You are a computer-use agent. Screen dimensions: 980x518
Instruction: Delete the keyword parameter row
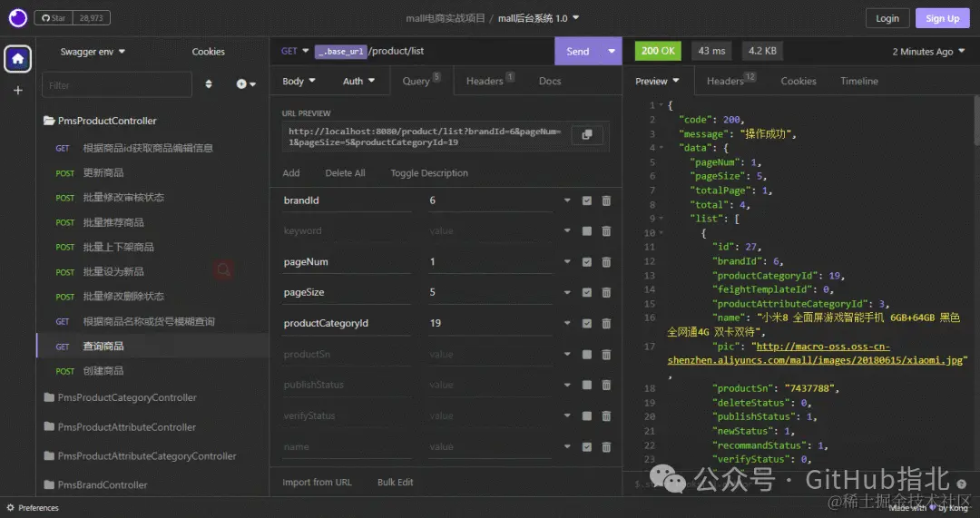[606, 231]
